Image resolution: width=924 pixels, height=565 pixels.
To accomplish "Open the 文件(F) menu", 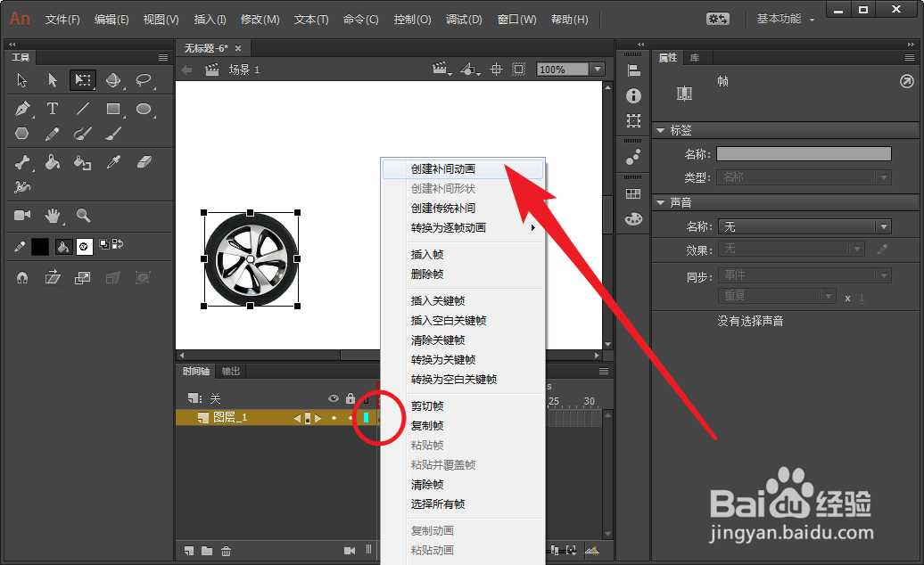I will (x=62, y=20).
